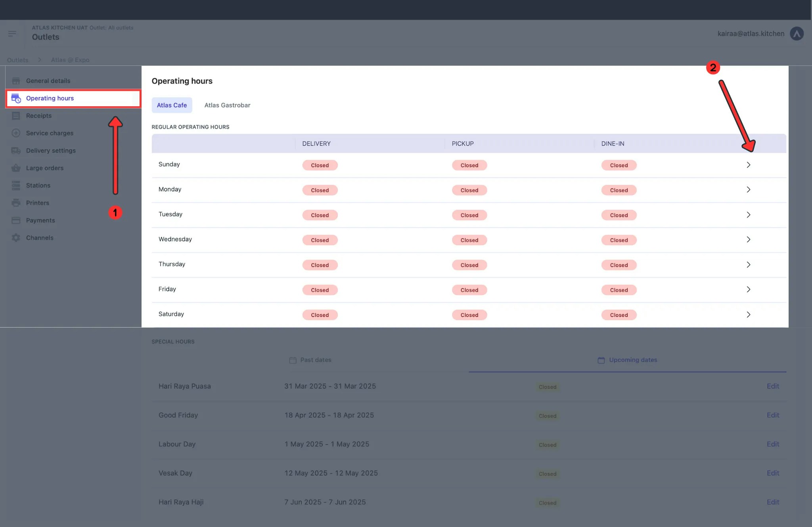Select the Service charges icon
Screen dimensions: 812x527
tap(16, 133)
